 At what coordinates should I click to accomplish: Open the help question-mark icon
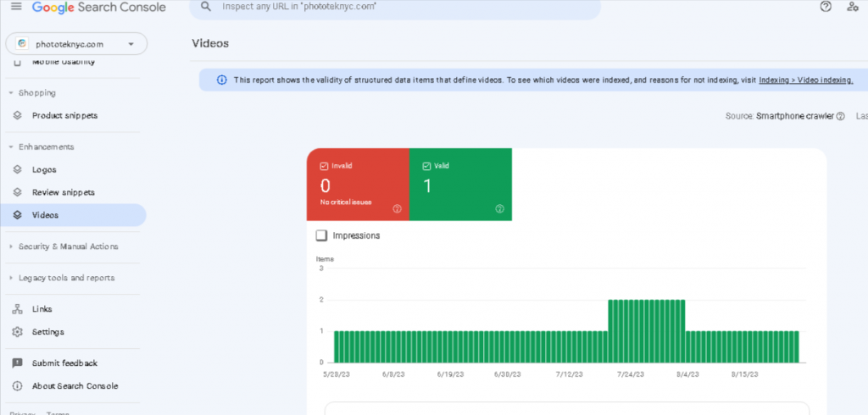(826, 7)
